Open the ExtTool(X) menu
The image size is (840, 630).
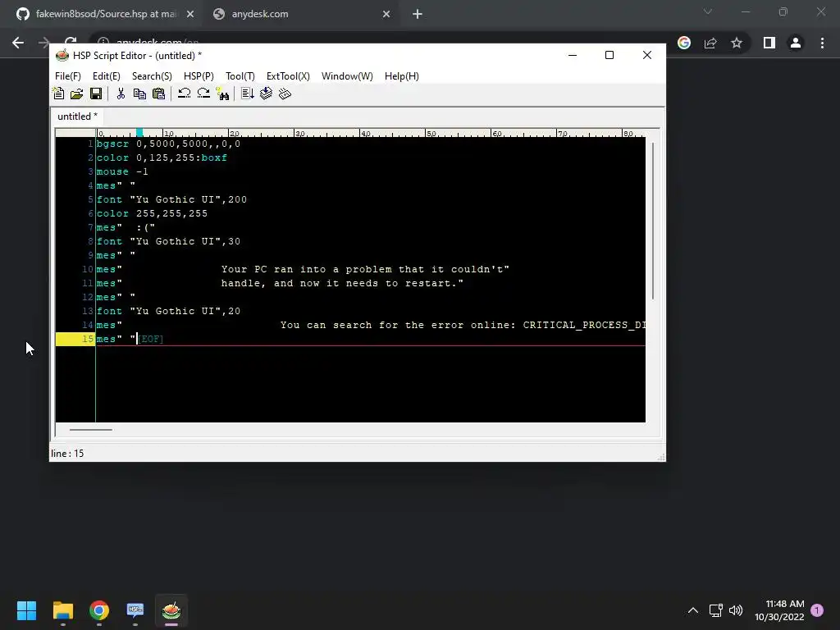[288, 76]
